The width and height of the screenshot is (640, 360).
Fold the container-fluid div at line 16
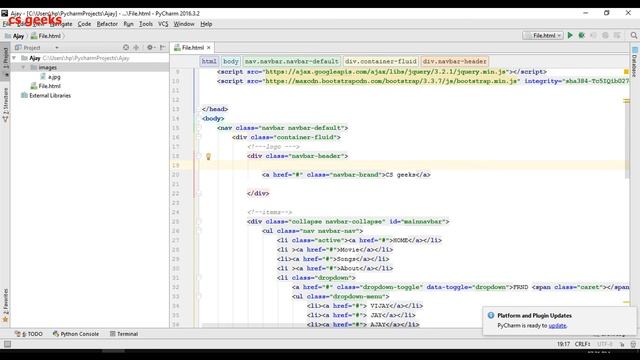(199, 138)
